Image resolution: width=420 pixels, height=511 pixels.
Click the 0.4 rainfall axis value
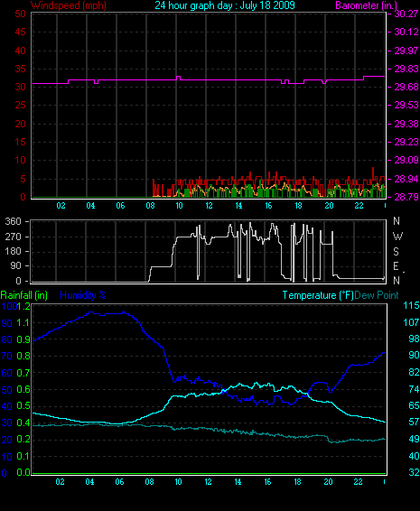point(23,423)
